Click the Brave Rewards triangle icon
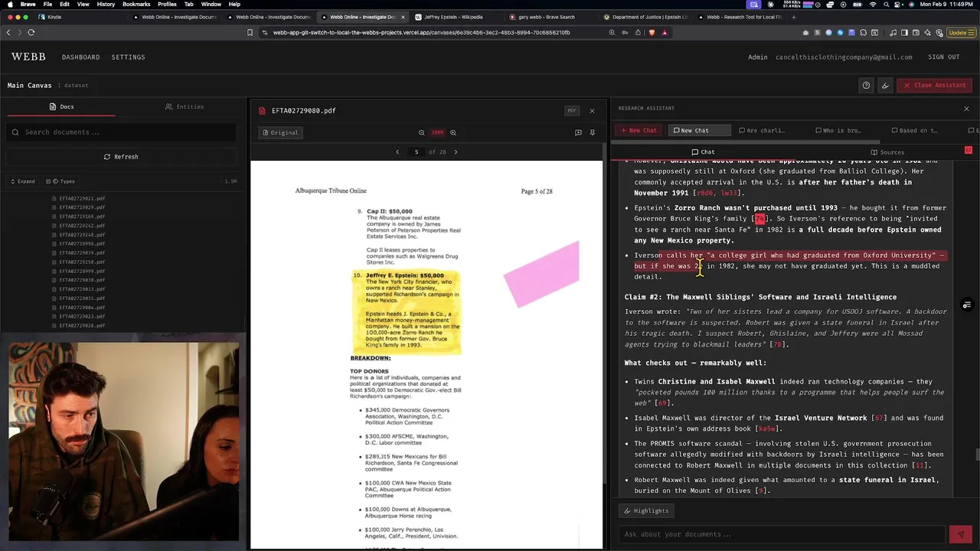The height and width of the screenshot is (551, 980). tap(664, 32)
